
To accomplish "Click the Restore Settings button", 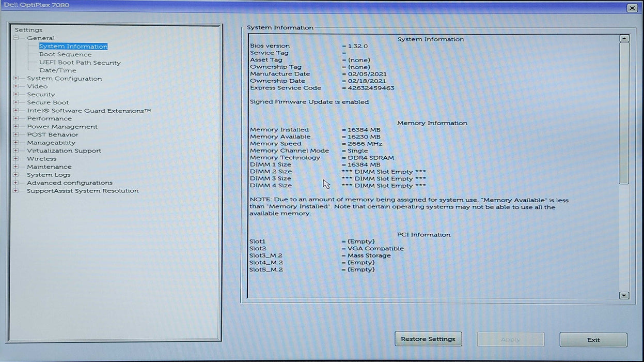I will (428, 339).
